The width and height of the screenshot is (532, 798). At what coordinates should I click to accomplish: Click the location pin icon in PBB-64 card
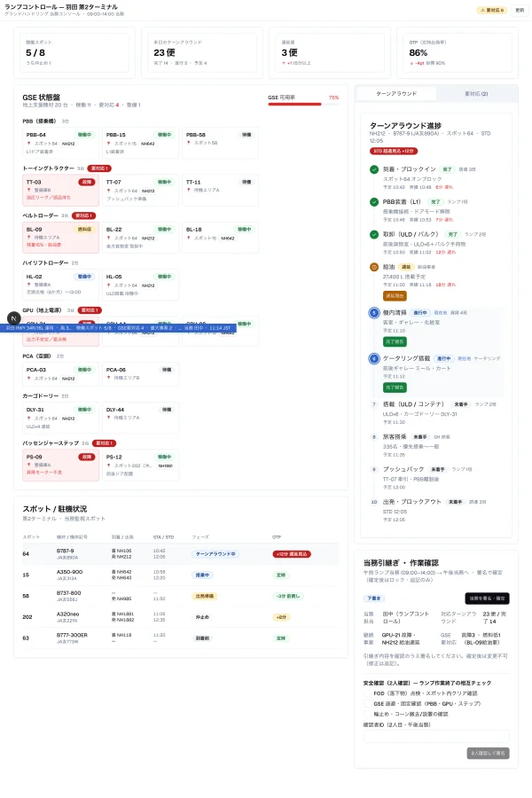(x=29, y=144)
